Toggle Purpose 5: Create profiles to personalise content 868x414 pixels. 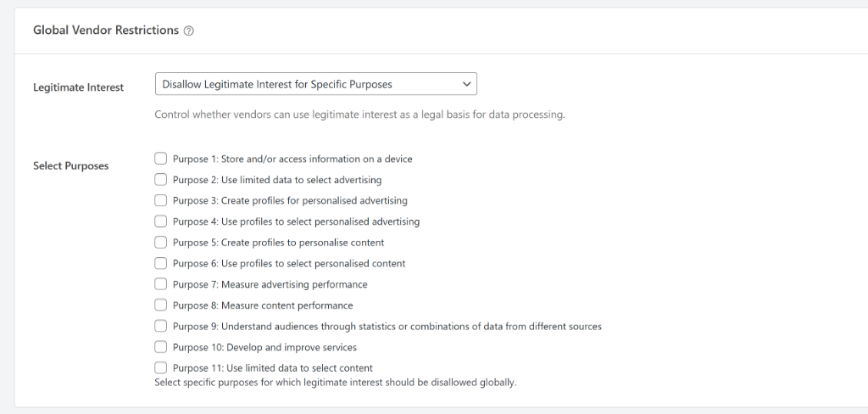tap(161, 243)
